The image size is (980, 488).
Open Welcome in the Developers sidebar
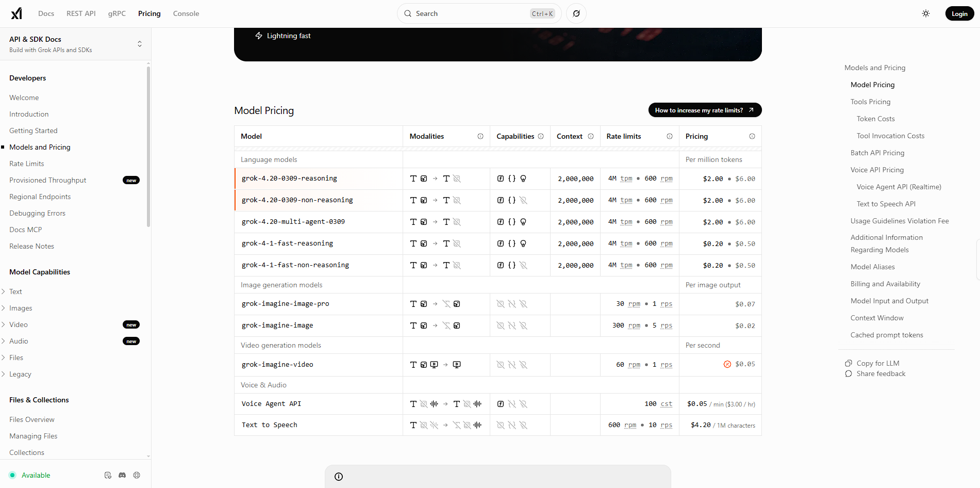[24, 97]
